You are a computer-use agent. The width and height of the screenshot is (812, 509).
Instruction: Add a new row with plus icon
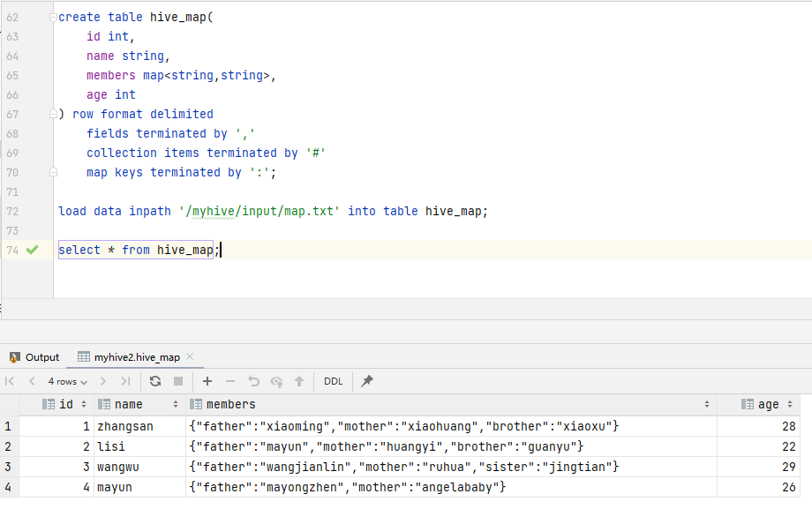point(207,382)
